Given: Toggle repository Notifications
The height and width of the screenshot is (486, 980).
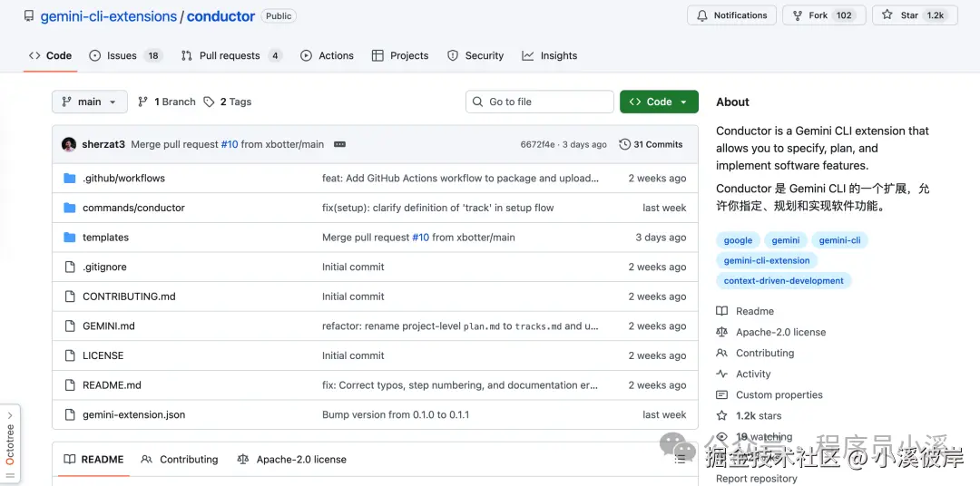Looking at the screenshot, I should [731, 15].
